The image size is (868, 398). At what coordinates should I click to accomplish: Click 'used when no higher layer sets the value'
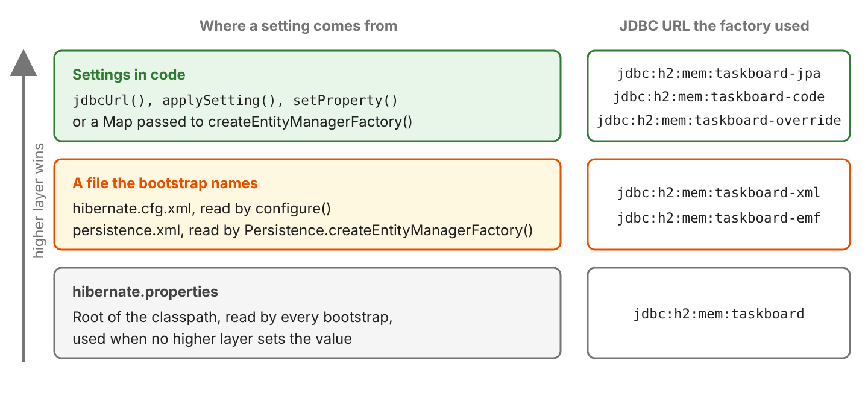click(x=212, y=339)
